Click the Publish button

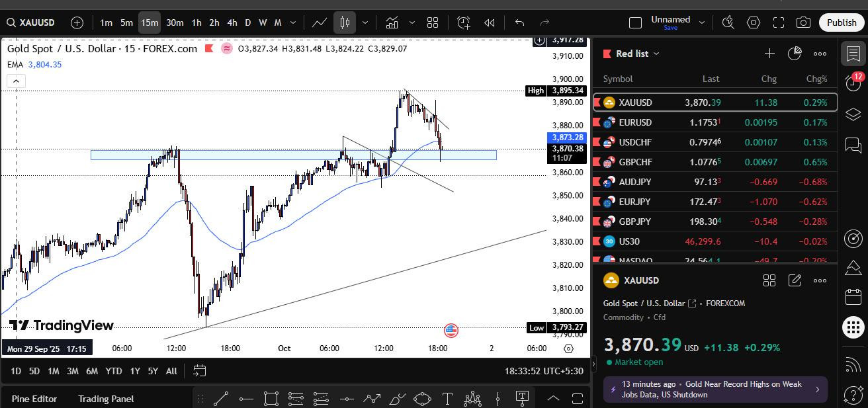coord(842,22)
